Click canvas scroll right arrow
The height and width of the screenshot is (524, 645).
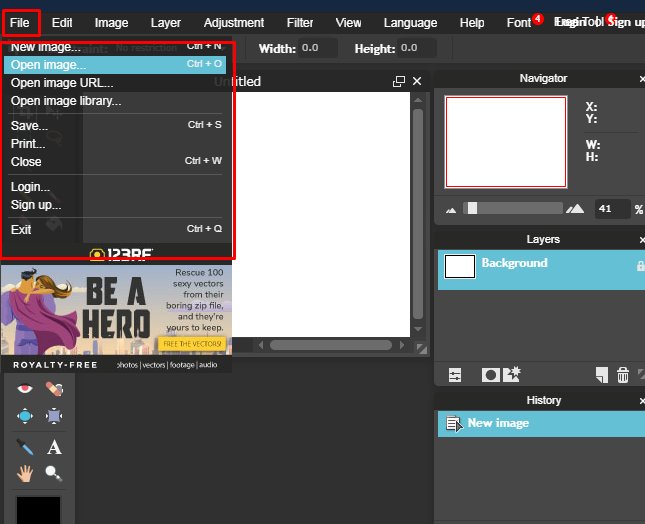point(402,345)
